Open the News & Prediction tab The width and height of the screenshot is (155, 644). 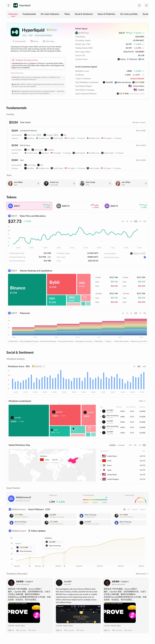tap(106, 14)
